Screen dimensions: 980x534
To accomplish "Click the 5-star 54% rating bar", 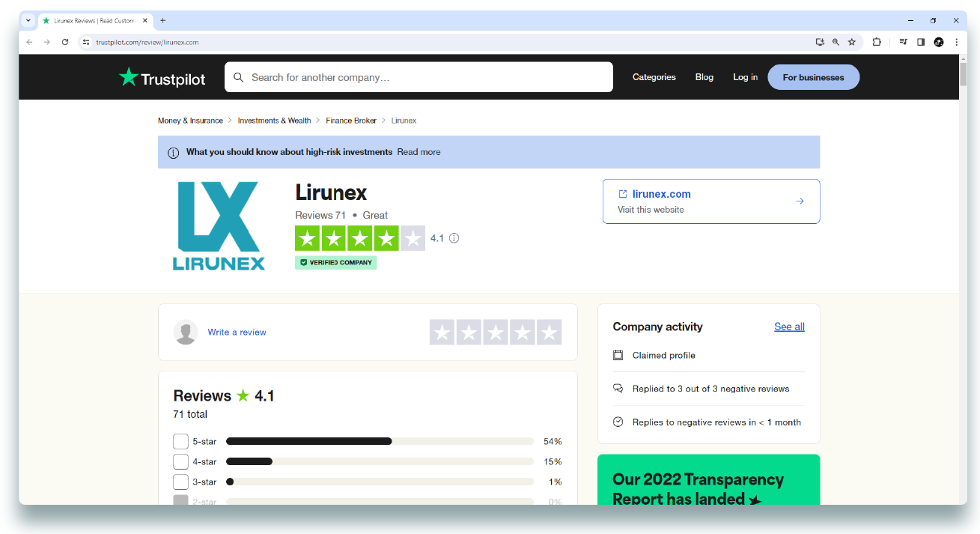I will point(380,441).
